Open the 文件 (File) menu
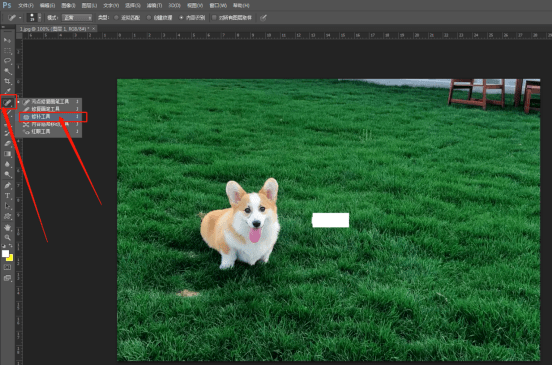Screen dimensions: 553x365 [x=26, y=6]
